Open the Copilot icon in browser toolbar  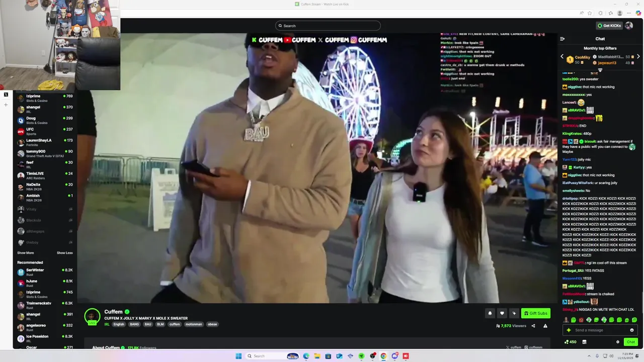(x=638, y=13)
